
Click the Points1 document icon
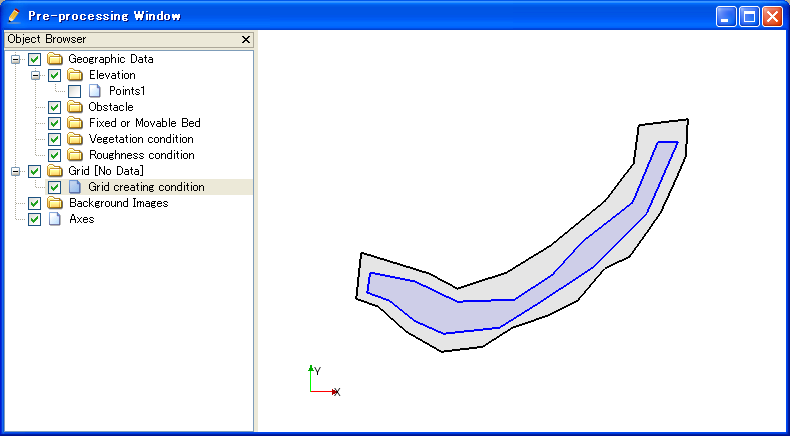tap(95, 91)
